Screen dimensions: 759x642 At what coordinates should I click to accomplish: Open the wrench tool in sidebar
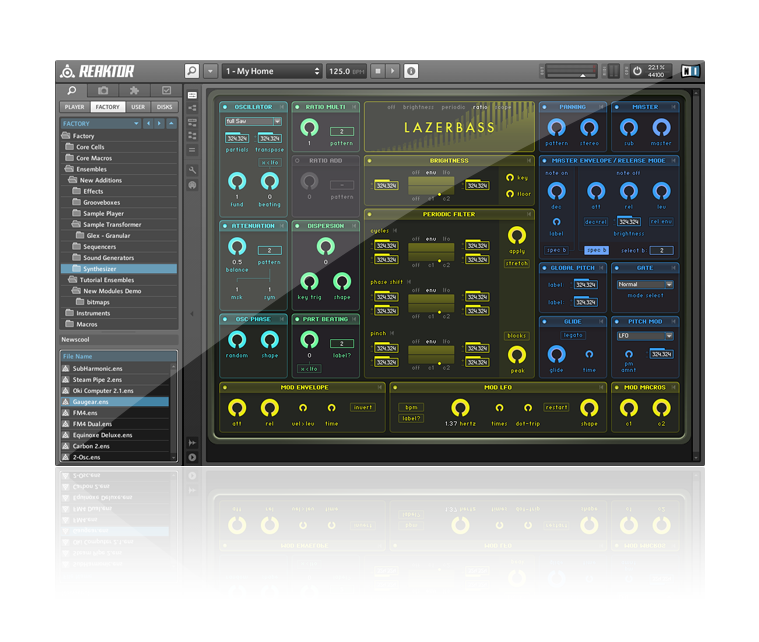click(192, 170)
